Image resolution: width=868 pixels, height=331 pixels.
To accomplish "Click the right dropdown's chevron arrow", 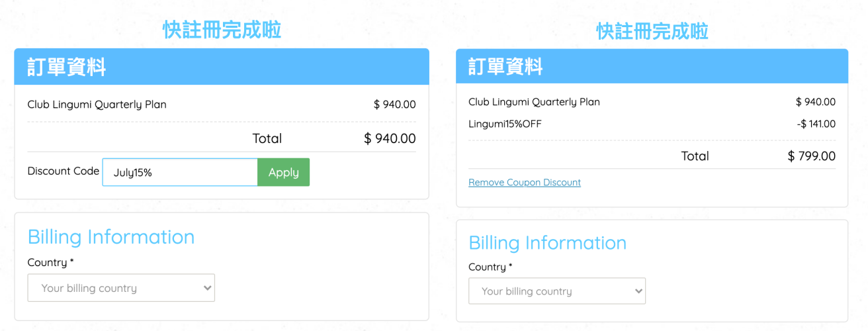I will tap(638, 291).
